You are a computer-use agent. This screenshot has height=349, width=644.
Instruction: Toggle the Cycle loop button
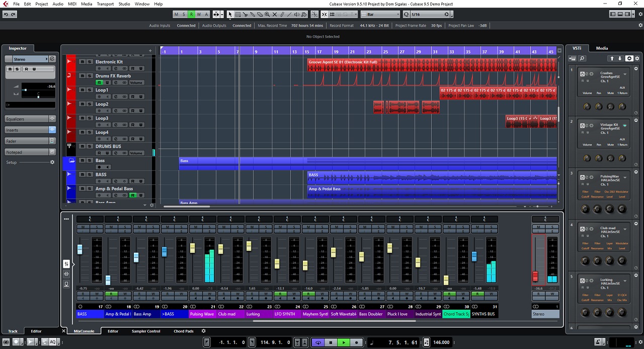click(318, 342)
